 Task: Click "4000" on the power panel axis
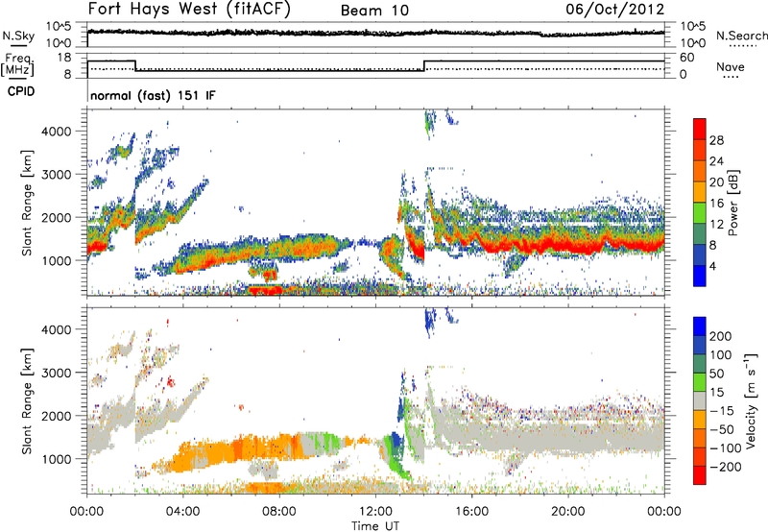(56, 132)
